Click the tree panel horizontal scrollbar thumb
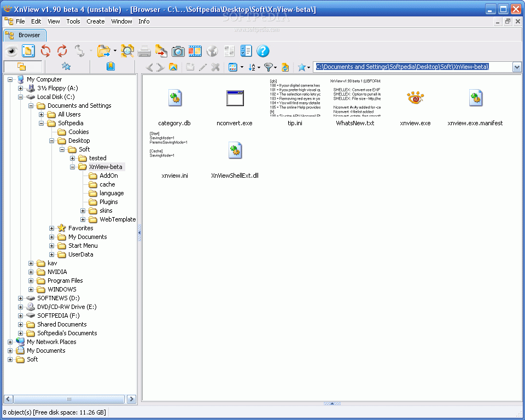525x420 pixels. coord(69,399)
